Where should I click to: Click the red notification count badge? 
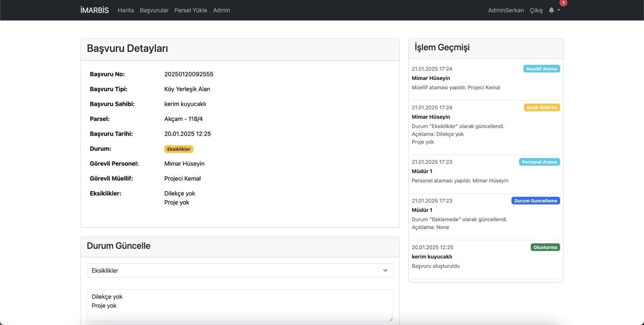(x=563, y=3)
